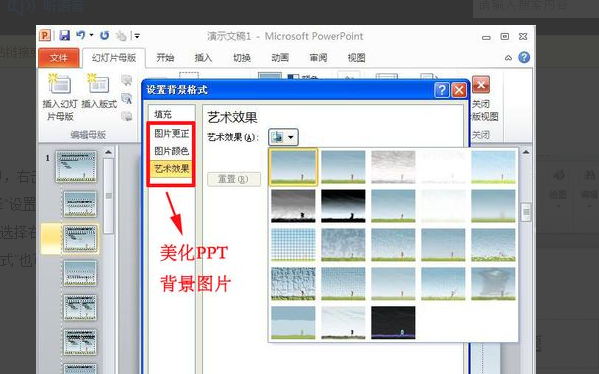Open the artistic effects dropdown arrow

pos(291,137)
